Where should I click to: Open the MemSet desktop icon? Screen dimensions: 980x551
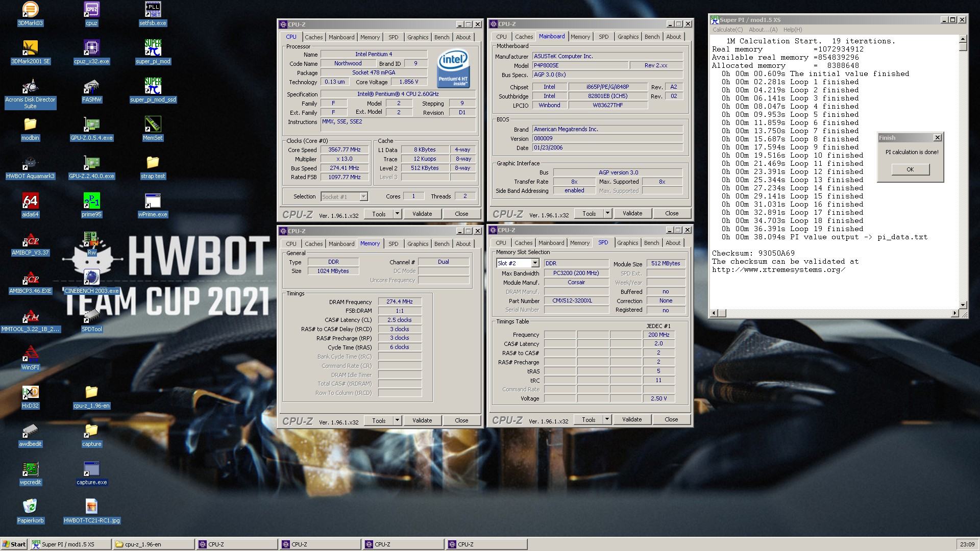(x=153, y=129)
